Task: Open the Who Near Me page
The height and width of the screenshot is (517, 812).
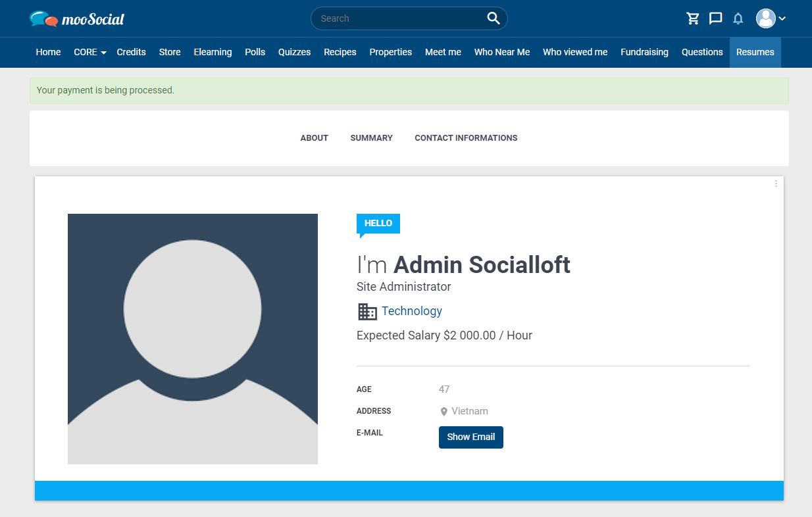Action: click(502, 52)
